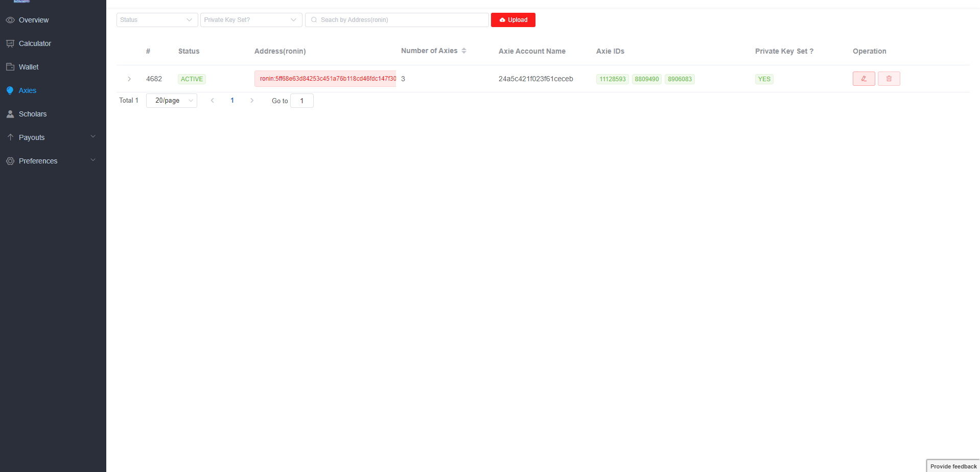Click Provide feedback button
The image size is (980, 472).
click(953, 466)
